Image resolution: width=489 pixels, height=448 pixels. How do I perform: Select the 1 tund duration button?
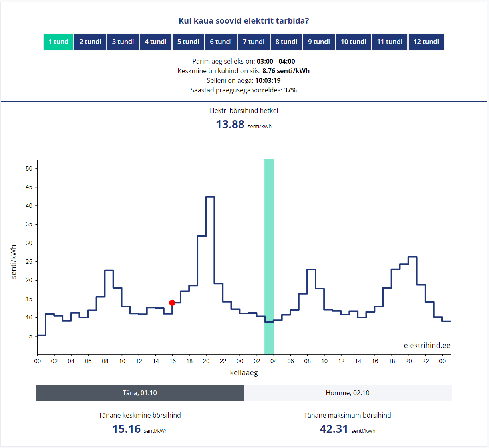tap(58, 42)
